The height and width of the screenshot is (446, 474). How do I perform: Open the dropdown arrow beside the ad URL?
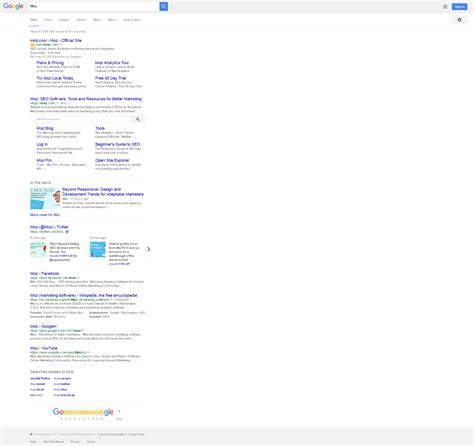tap(61, 45)
